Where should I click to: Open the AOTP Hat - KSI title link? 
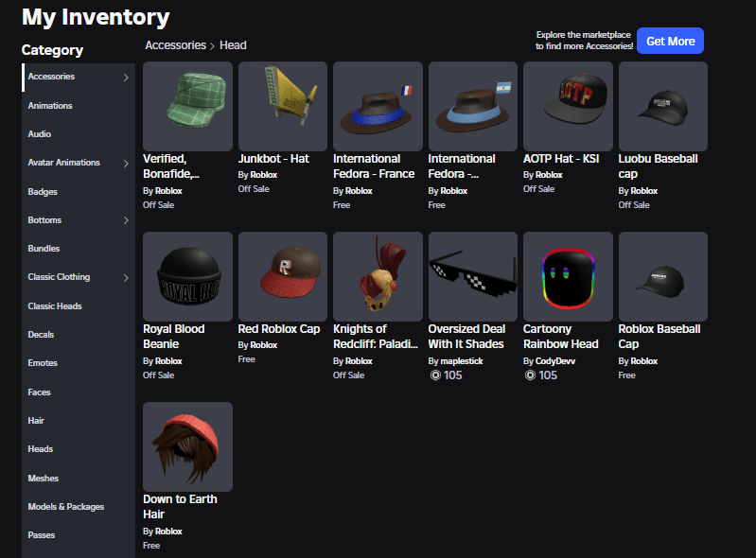coord(561,159)
